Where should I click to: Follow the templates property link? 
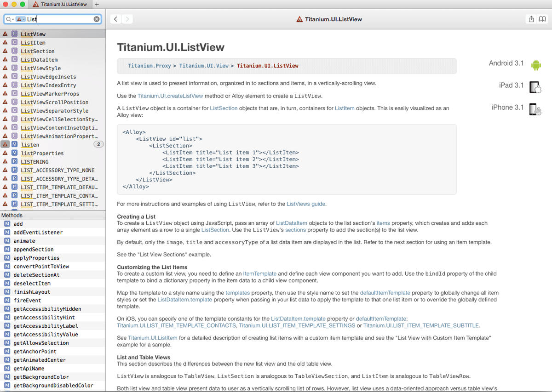tap(237, 293)
